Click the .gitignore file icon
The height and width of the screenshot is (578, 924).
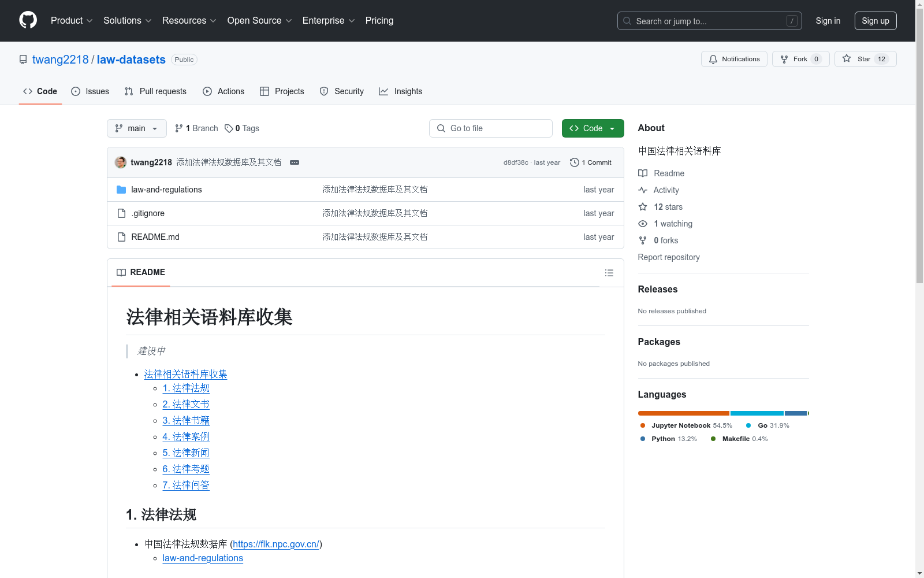[x=121, y=213]
